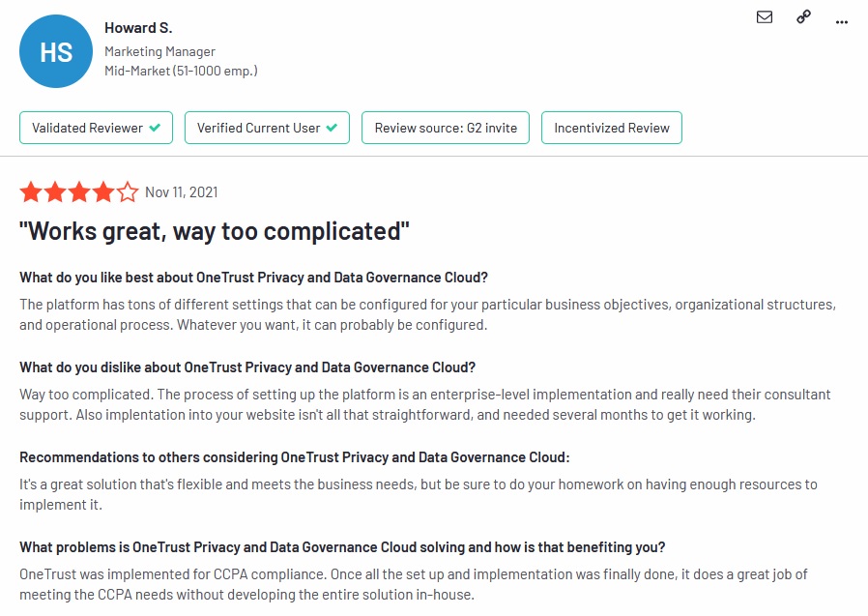
Task: Click the Nov 11, 2021 review date
Action: (x=182, y=192)
